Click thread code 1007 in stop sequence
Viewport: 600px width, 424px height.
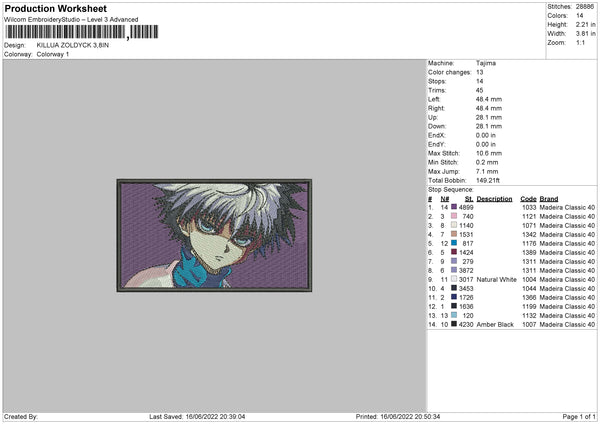(x=529, y=325)
